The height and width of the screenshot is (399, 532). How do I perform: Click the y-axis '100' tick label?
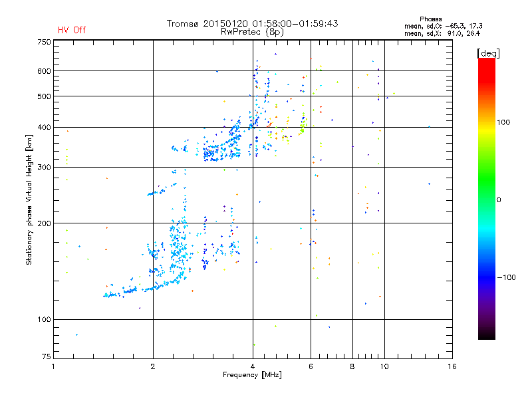coord(44,320)
